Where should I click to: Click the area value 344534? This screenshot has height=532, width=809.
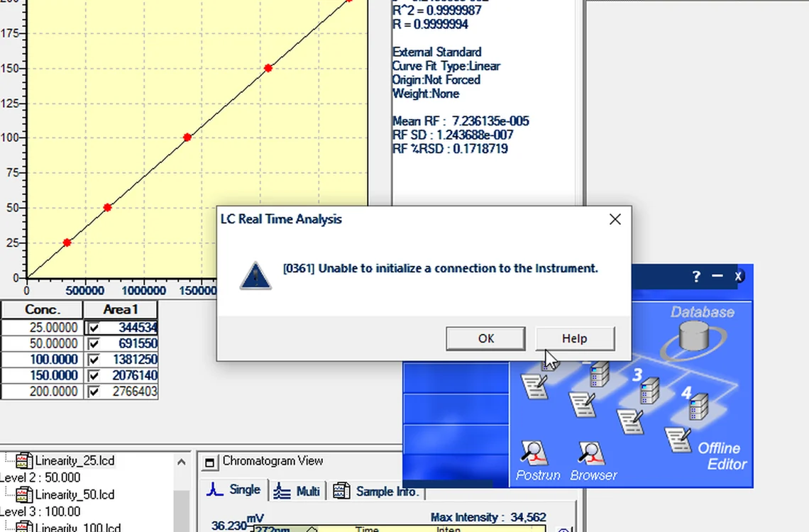pos(138,328)
